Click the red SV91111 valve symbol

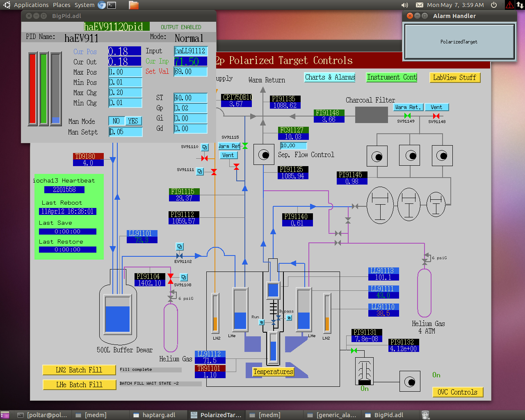click(214, 172)
